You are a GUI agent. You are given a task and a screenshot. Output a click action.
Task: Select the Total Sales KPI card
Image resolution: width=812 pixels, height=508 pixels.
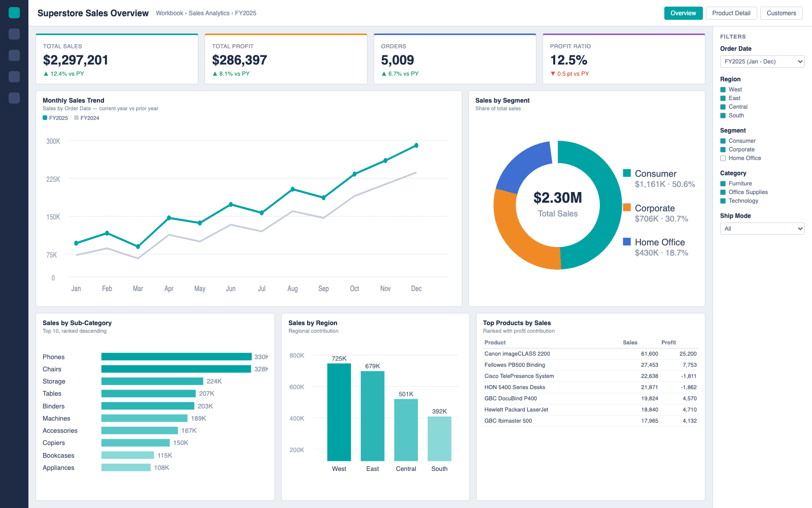tap(117, 59)
